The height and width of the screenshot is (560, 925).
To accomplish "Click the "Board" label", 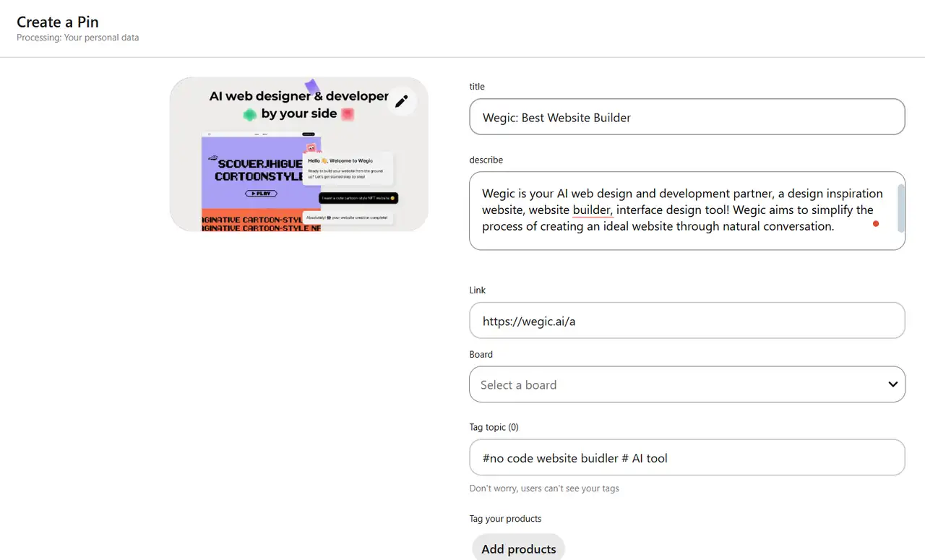I will coord(481,355).
